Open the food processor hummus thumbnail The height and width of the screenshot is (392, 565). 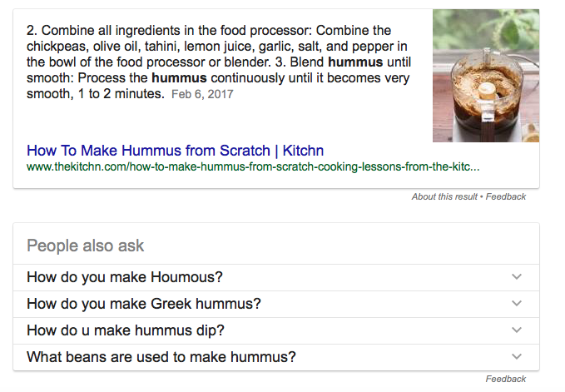point(486,76)
